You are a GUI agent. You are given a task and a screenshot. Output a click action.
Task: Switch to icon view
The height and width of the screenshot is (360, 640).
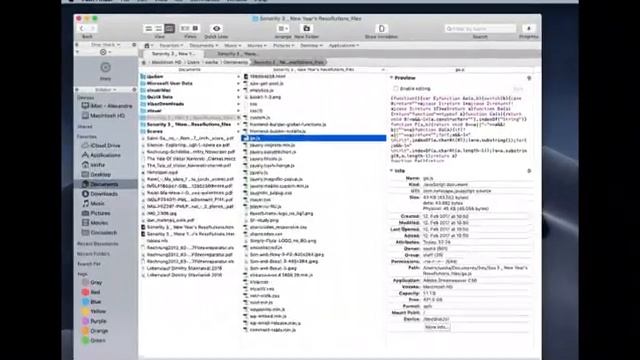[149, 29]
